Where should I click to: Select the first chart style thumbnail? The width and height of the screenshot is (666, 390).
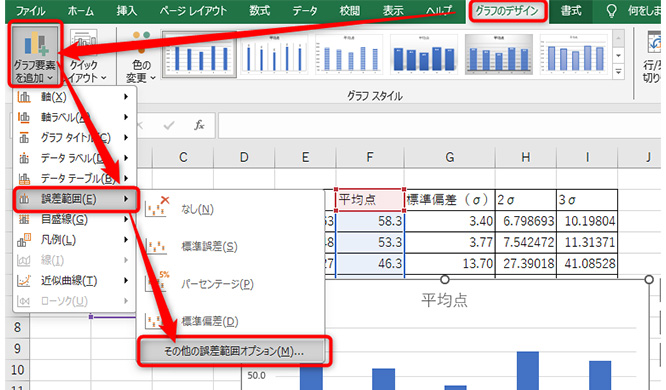click(198, 54)
